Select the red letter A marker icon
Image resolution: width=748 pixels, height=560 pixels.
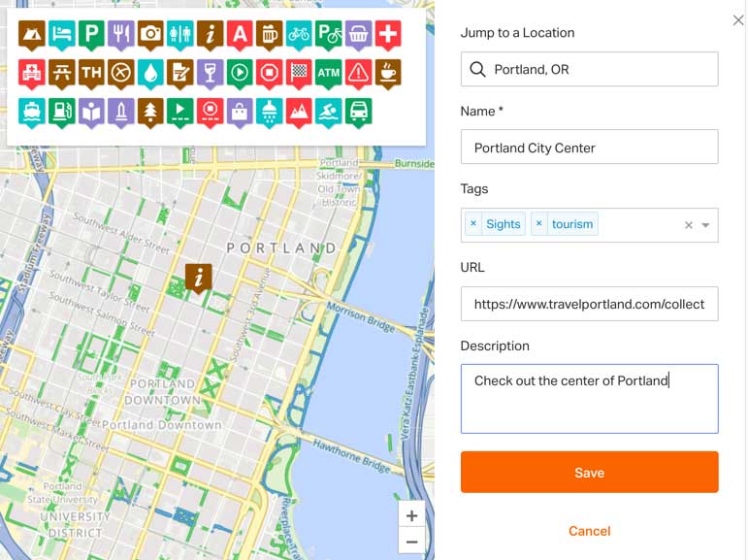(240, 34)
